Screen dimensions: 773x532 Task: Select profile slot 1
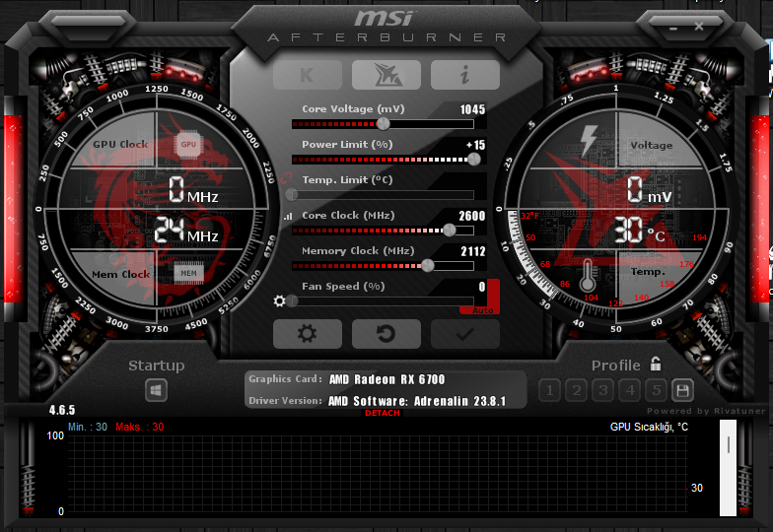click(550, 391)
